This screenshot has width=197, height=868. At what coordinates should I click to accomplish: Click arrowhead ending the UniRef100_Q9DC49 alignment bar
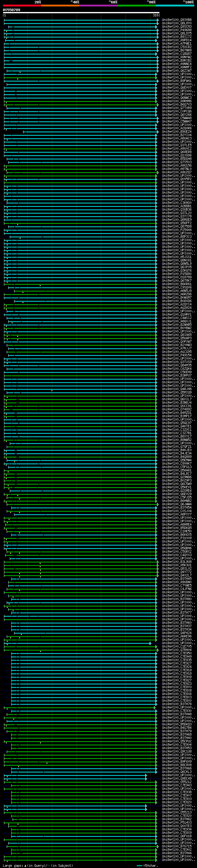146,778
